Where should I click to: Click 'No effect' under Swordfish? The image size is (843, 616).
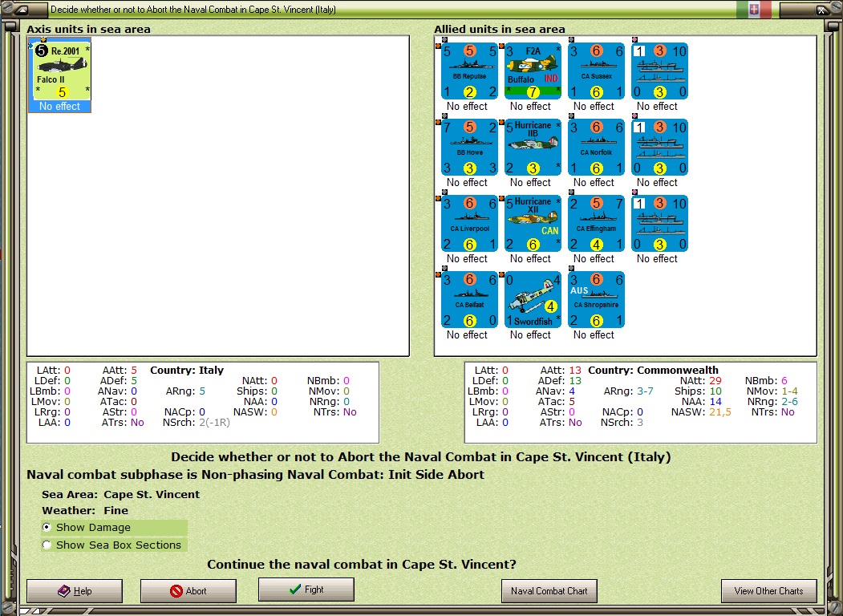pyautogui.click(x=530, y=335)
